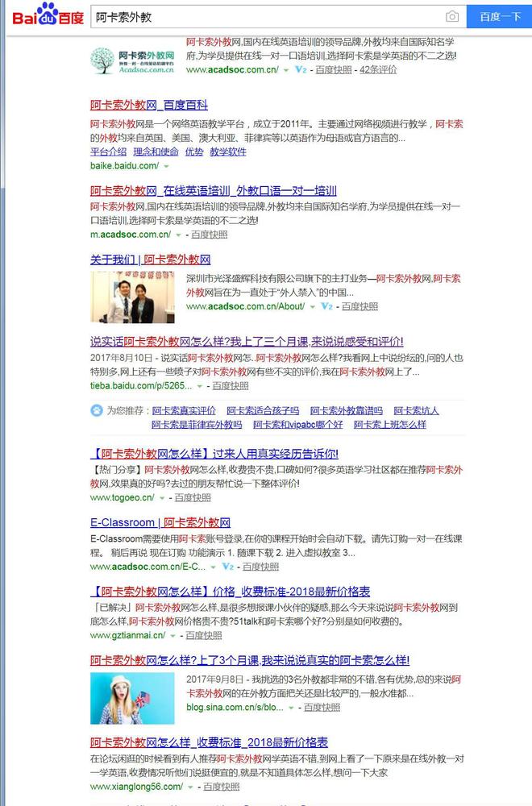
Task: Click the girl with flag thumbnail
Action: click(x=133, y=699)
